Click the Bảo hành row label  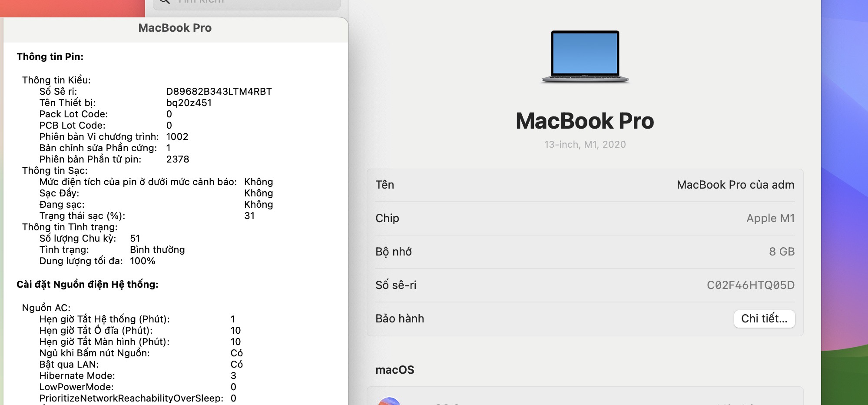pyautogui.click(x=400, y=319)
